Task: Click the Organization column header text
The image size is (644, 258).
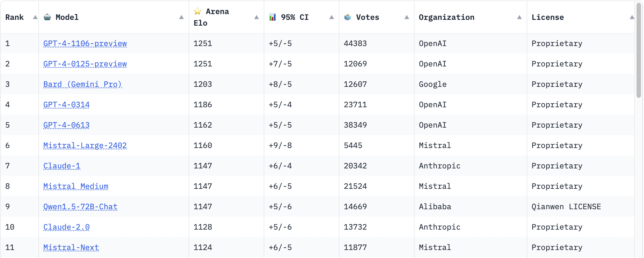Action: coord(447,17)
